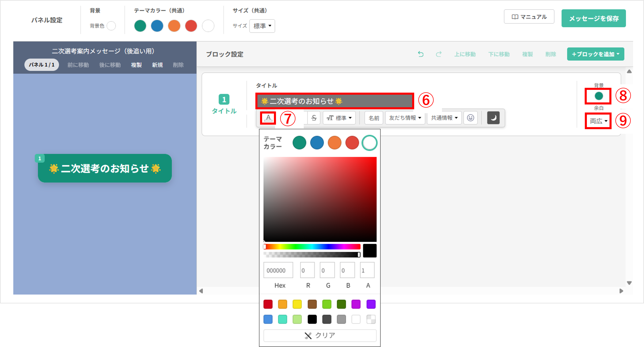Click the Hex color input field
The image size is (644, 347).
[278, 270]
